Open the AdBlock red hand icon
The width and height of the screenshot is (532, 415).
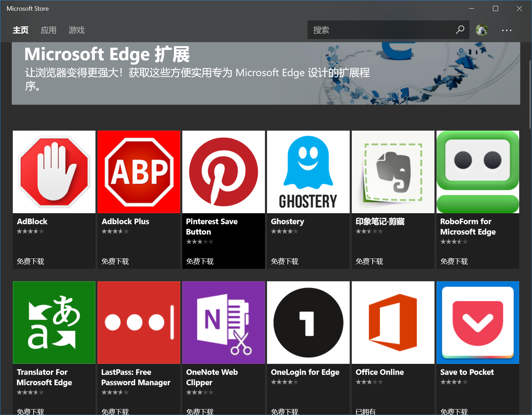[x=54, y=172]
